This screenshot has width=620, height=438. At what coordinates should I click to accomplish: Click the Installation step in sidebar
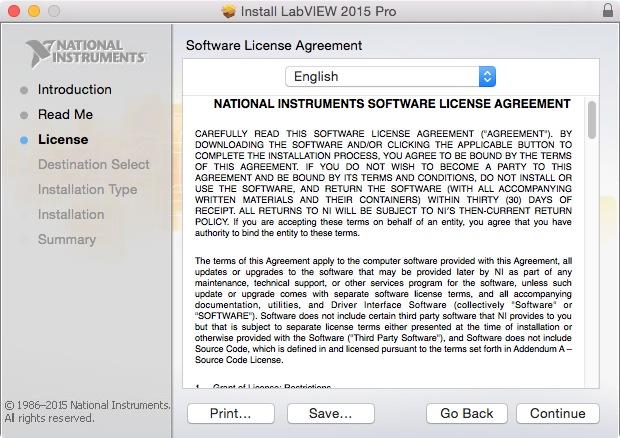pyautogui.click(x=71, y=214)
